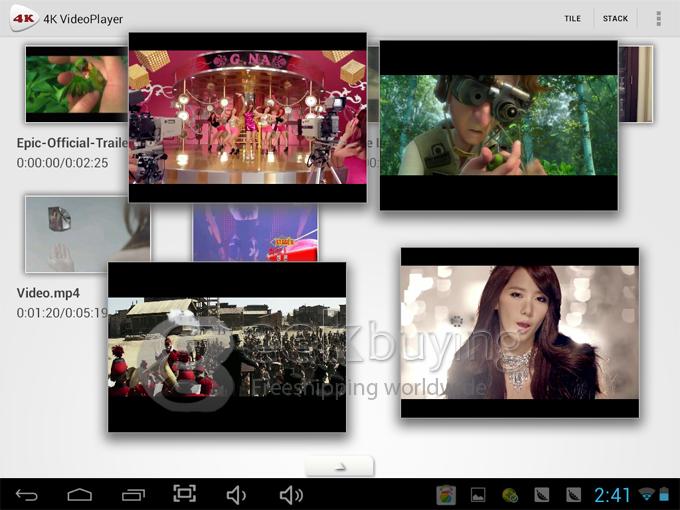Tap the battery status icon
This screenshot has height=510, width=680.
664,494
